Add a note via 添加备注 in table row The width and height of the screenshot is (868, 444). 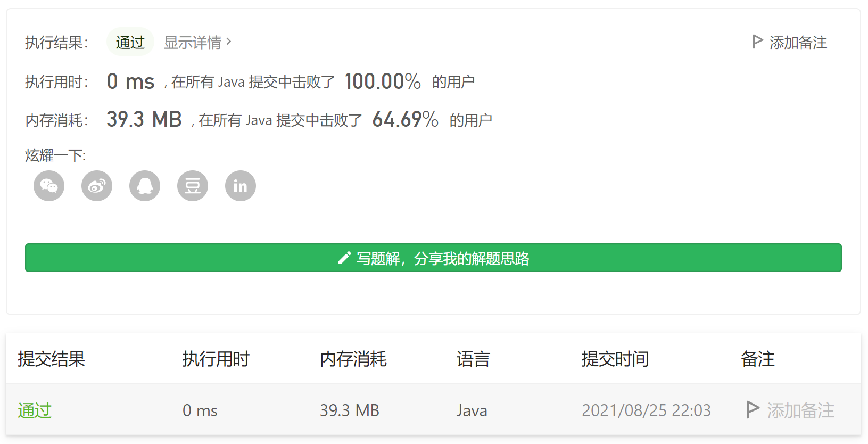(800, 410)
